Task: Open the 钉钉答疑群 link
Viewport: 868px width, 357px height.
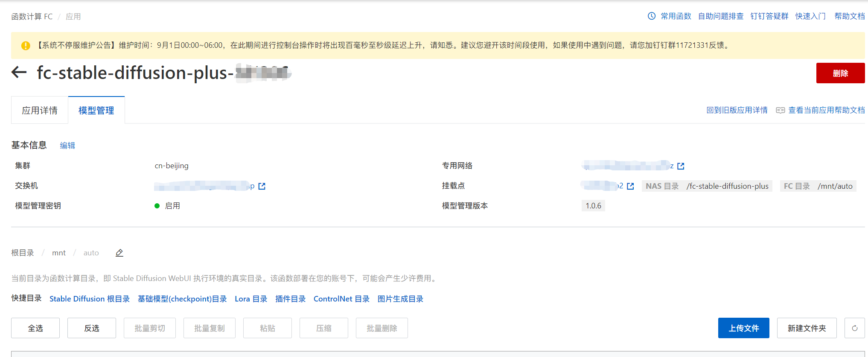Action: click(769, 16)
